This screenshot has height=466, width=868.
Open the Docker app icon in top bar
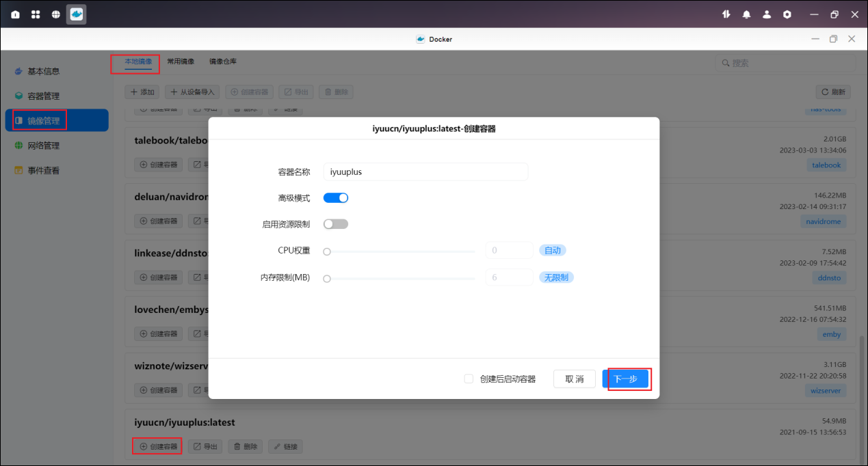pos(76,14)
